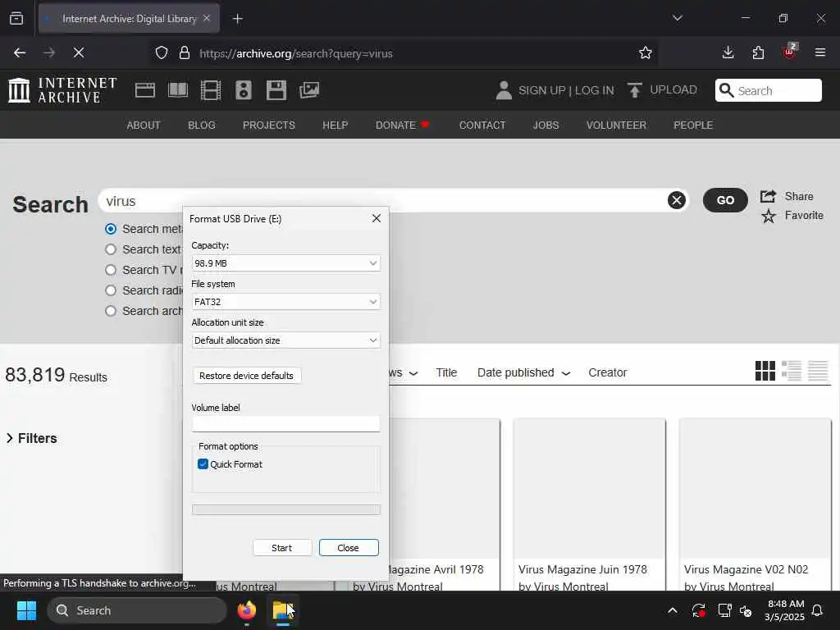This screenshot has height=630, width=840.
Task: Sort results by Title
Action: (x=446, y=372)
